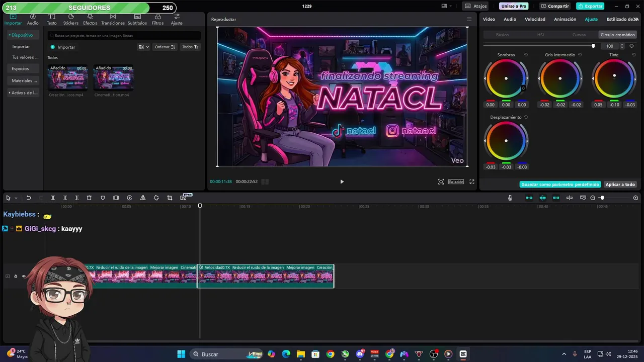Add a marker with the shield icon

click(x=103, y=198)
